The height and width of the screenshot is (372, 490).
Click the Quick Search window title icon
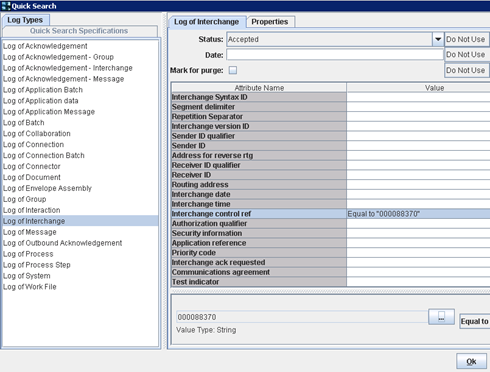point(6,6)
